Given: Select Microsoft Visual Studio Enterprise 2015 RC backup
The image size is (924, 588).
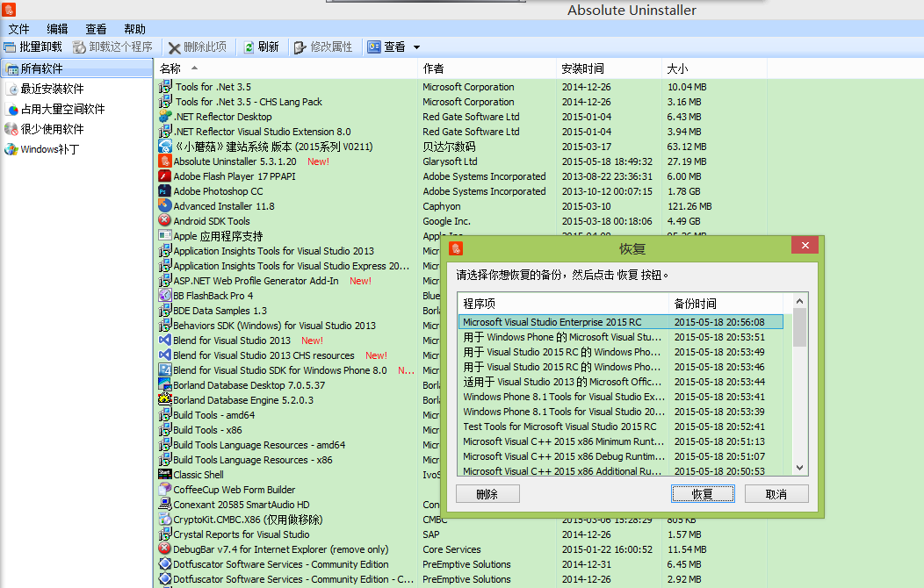Looking at the screenshot, I should pos(621,322).
